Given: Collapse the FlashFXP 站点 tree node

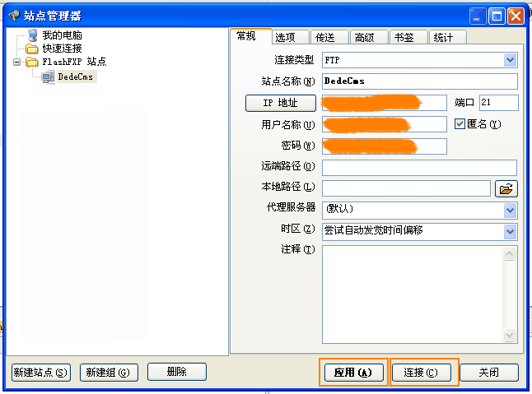Looking at the screenshot, I should click(x=16, y=62).
